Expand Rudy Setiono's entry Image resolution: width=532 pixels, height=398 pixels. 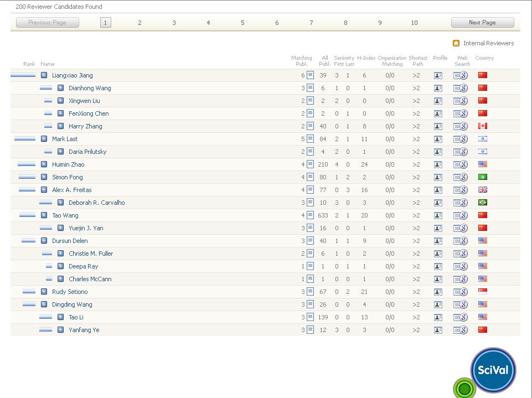[44, 292]
